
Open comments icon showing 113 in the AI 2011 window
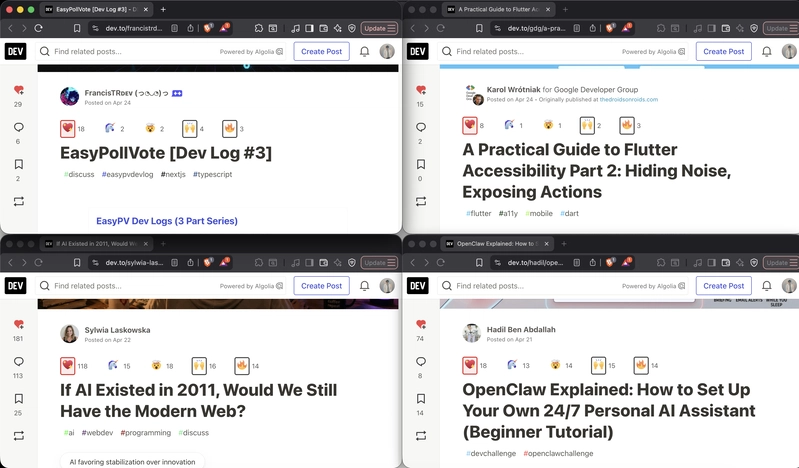click(19, 361)
